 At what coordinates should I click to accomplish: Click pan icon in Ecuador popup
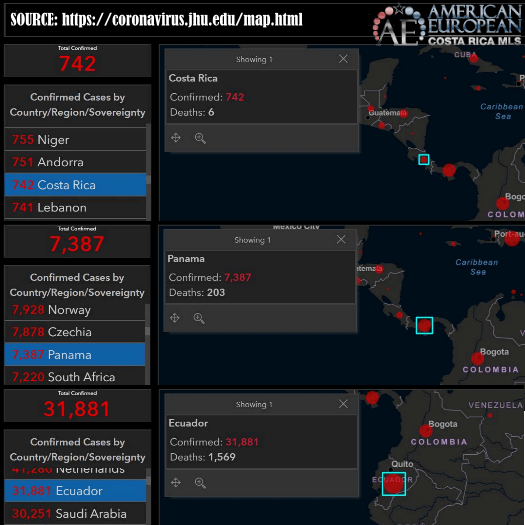coord(176,482)
